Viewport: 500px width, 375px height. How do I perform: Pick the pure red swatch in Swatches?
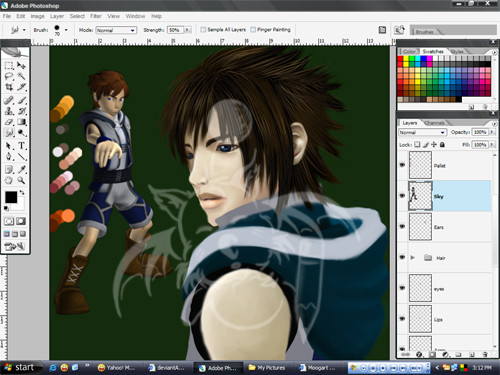click(x=400, y=59)
